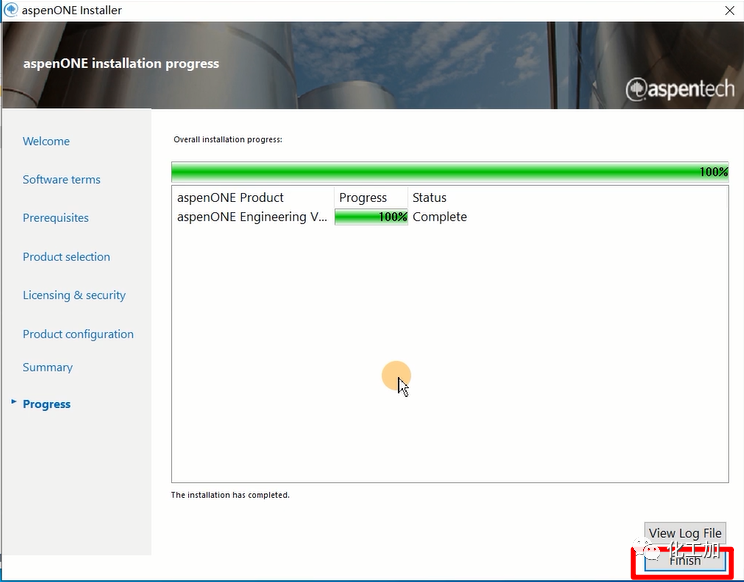Click the aspenONE Installer title bar icon
744x582 pixels.
[x=10, y=10]
